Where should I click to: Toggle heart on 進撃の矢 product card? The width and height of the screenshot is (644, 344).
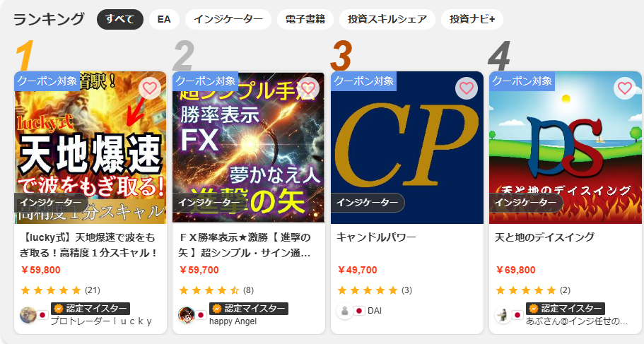[308, 88]
